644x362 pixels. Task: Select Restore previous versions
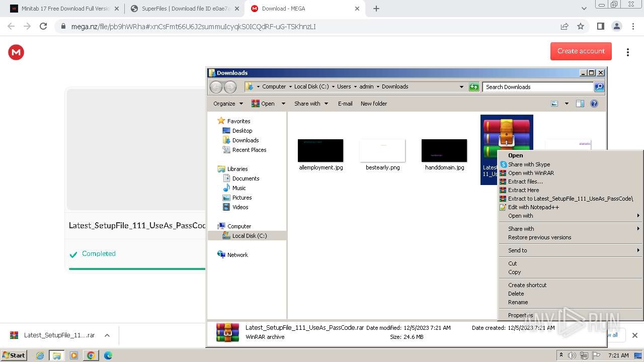pos(570,237)
